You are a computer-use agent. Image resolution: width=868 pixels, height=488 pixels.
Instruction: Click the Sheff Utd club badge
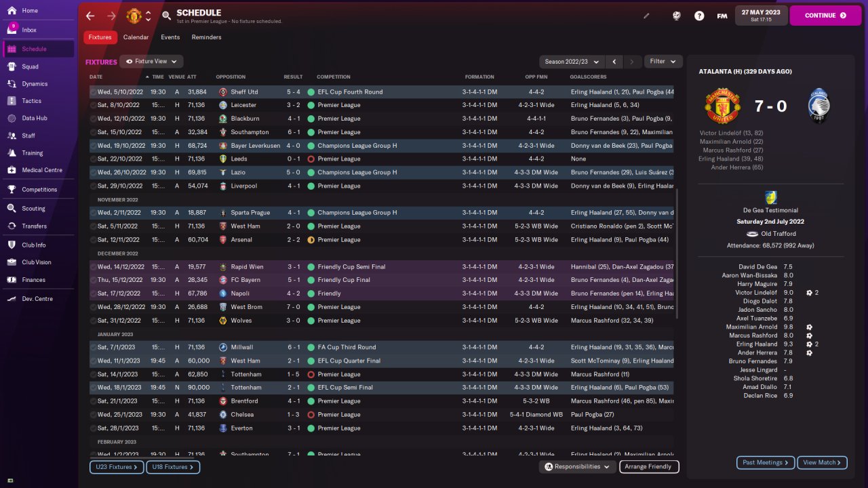click(x=223, y=92)
